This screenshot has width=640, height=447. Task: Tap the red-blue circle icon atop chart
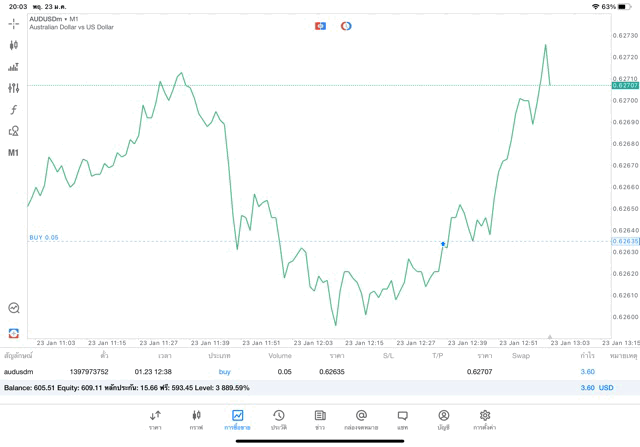coord(346,26)
